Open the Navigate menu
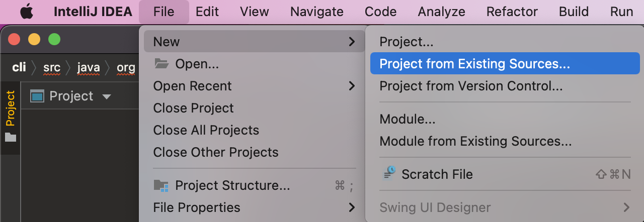Screen dimensions: 644x222 [317, 12]
